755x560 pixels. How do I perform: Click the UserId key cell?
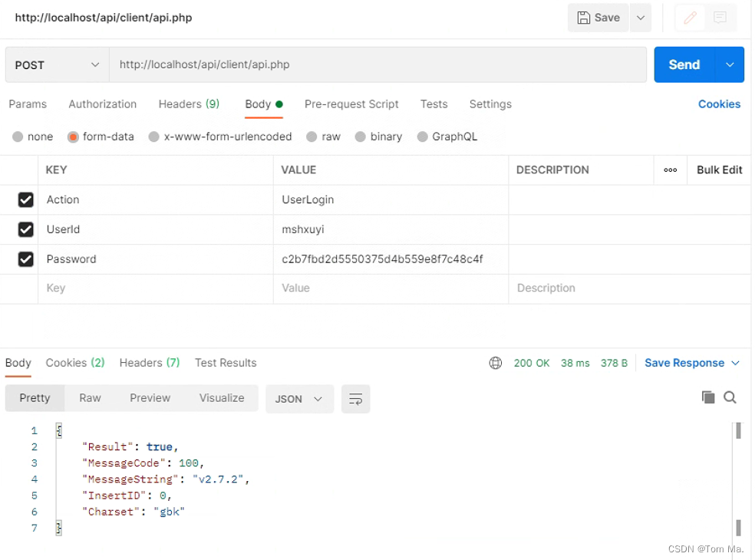156,229
